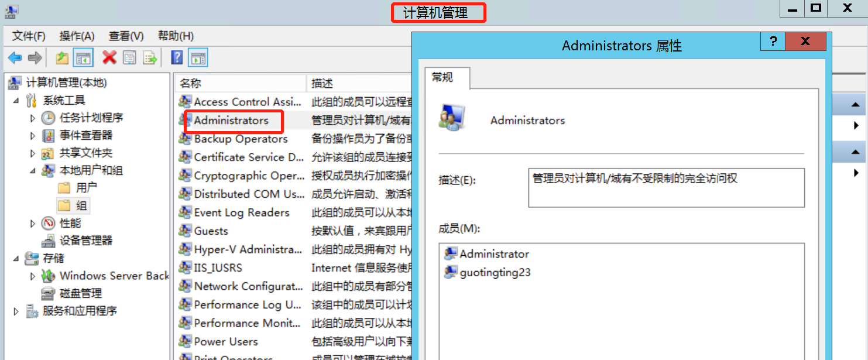Click the red Delete X toolbar icon

[x=109, y=57]
